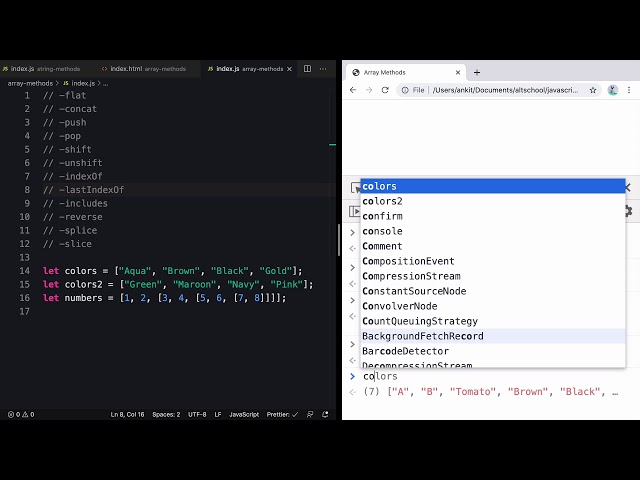640x480 pixels.
Task: Choose the "CompositionEvent" autocomplete suggestion
Action: [493, 261]
